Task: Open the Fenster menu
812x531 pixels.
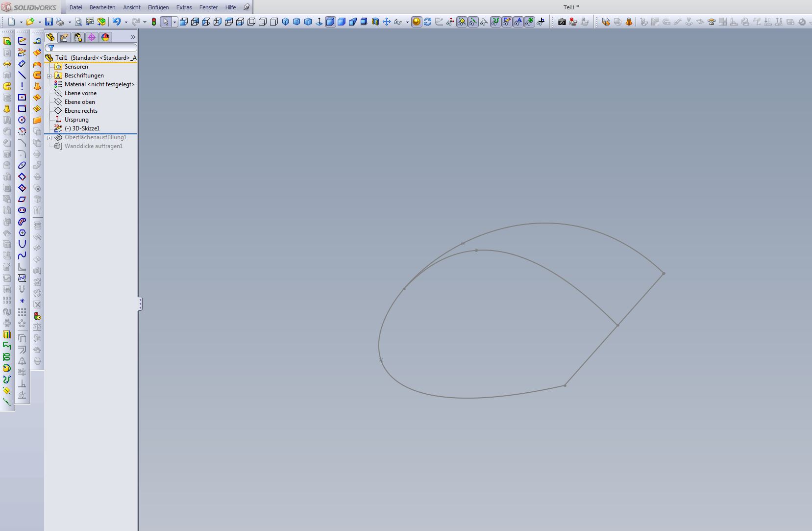Action: point(208,7)
